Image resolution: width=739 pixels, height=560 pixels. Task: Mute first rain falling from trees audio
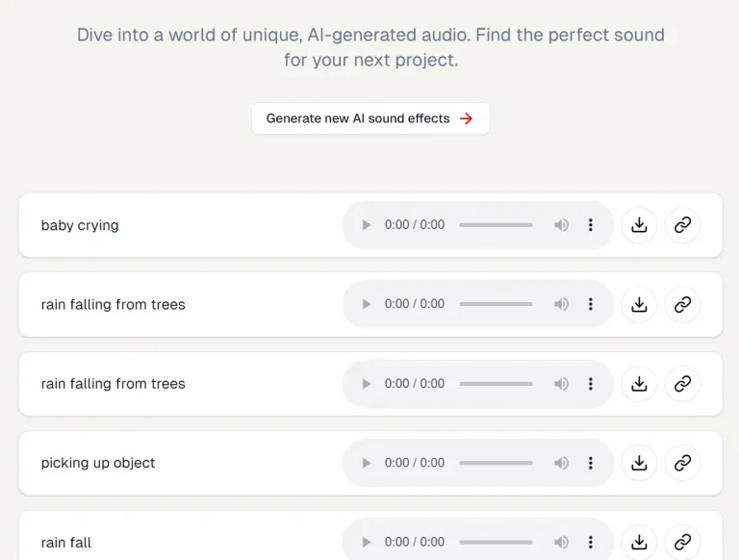click(x=561, y=304)
